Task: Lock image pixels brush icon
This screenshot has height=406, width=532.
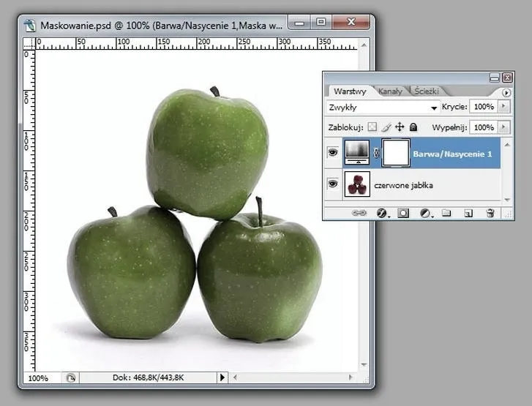Action: [386, 127]
